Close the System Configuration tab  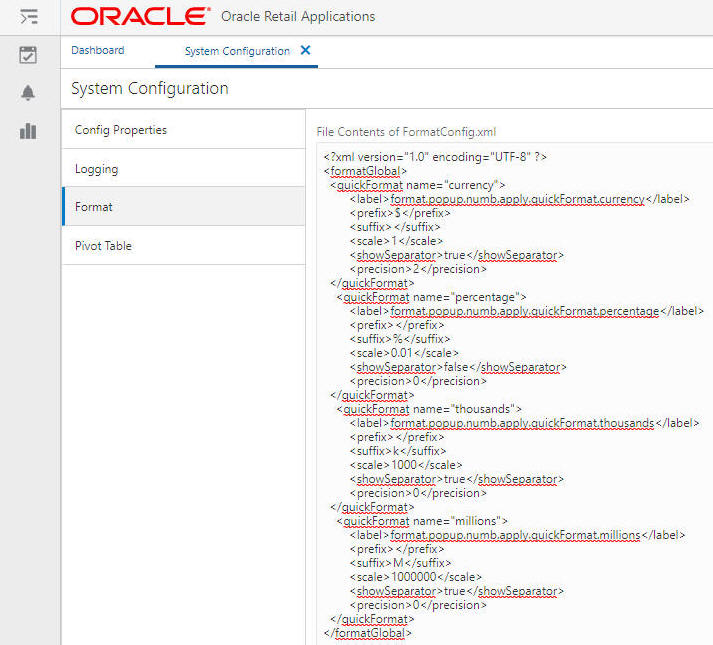coord(306,50)
